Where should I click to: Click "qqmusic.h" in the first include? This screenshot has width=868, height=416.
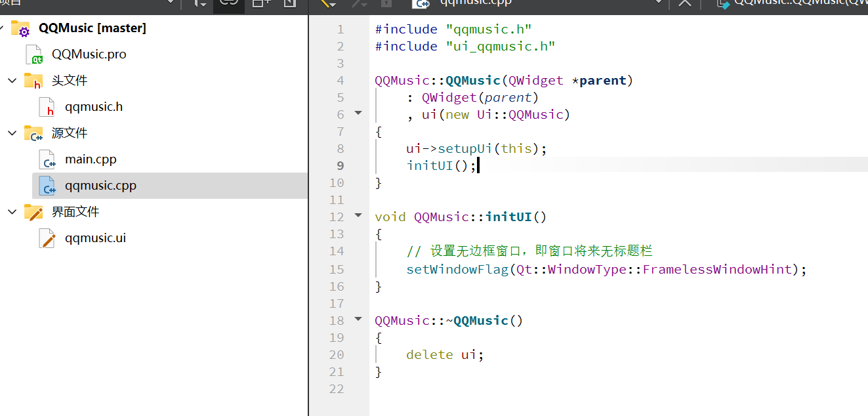[489, 30]
